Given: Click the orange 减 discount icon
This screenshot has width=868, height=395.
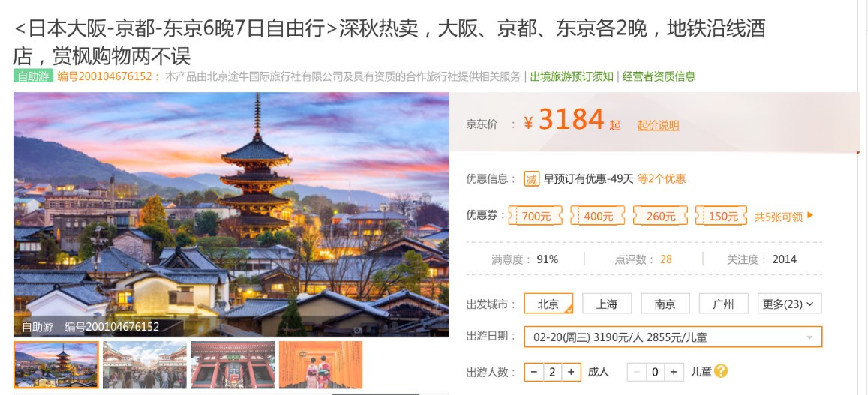Looking at the screenshot, I should [531, 179].
